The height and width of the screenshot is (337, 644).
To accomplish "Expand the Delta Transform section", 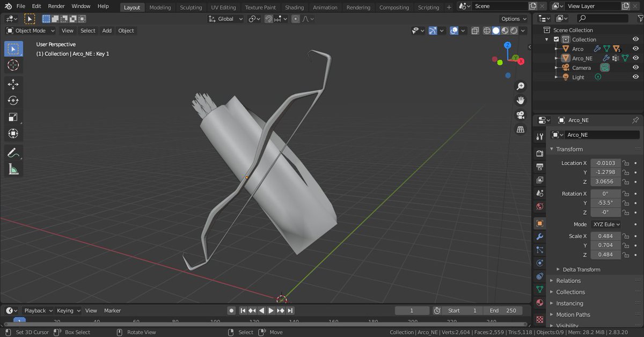I will [x=581, y=269].
